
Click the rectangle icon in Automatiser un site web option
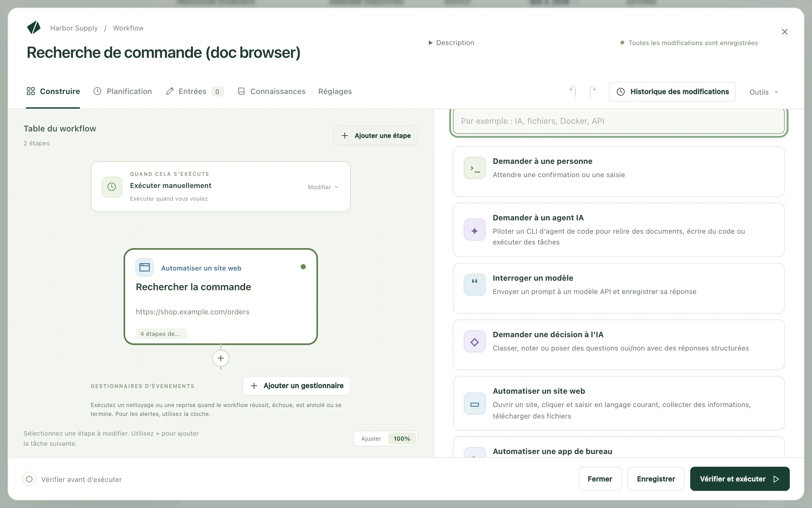tap(475, 404)
